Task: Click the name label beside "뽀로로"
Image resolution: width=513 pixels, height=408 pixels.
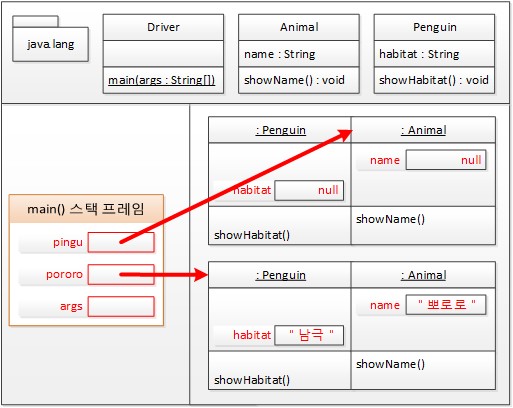Action: click(385, 305)
